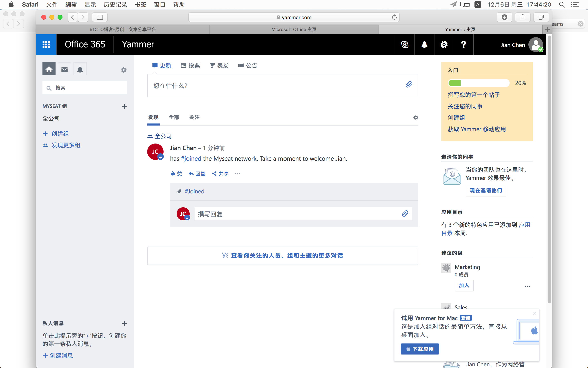Screen dimensions: 588x368
Task: Open notifications bell in Office header
Action: pos(424,45)
